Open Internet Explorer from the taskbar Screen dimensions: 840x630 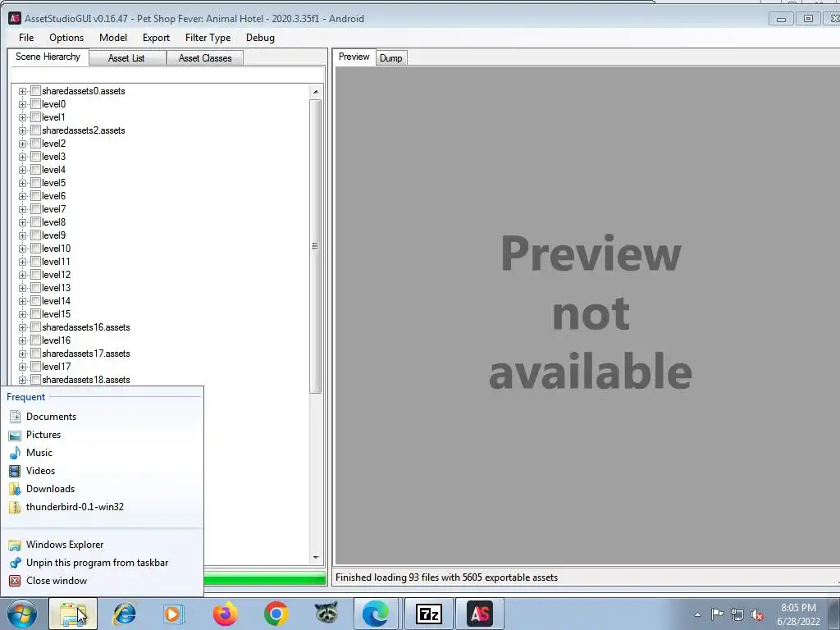click(125, 614)
